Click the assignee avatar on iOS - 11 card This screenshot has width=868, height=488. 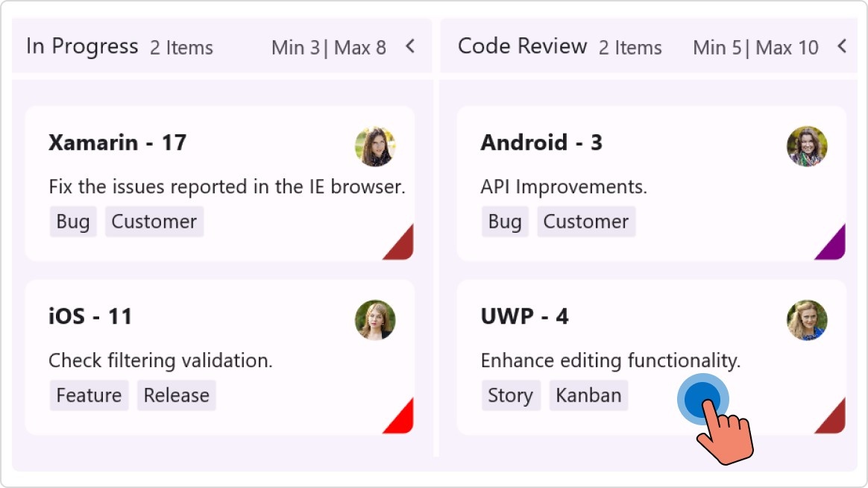click(x=375, y=321)
